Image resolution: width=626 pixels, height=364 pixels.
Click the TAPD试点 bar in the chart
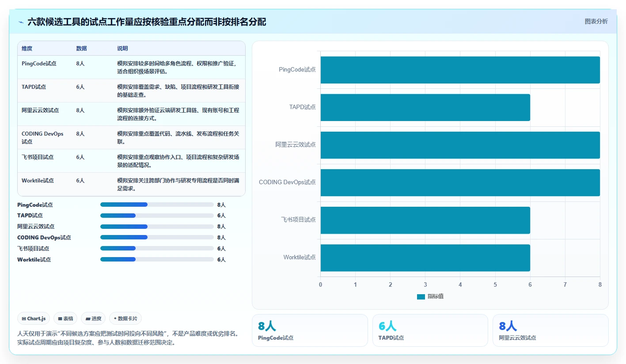[x=425, y=107]
